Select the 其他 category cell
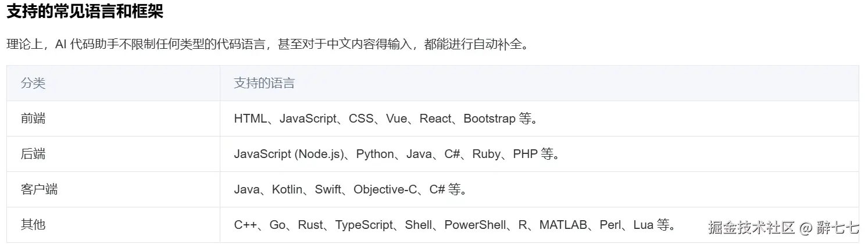The width and height of the screenshot is (868, 244). pyautogui.click(x=33, y=225)
